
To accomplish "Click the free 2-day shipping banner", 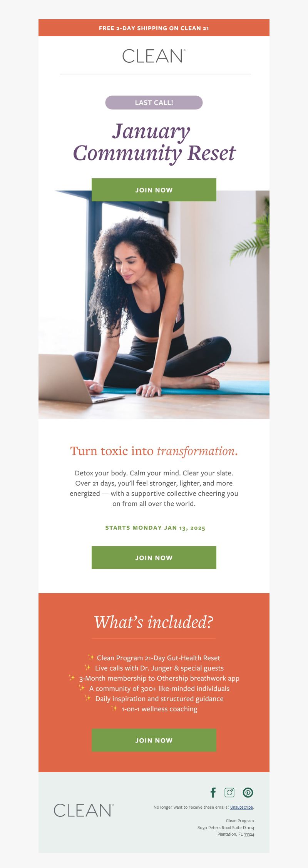I will pyautogui.click(x=154, y=28).
